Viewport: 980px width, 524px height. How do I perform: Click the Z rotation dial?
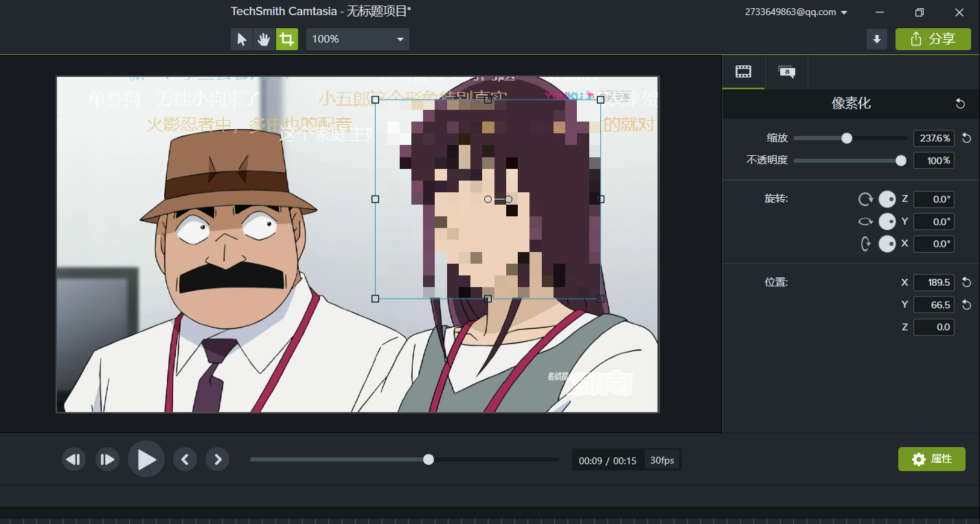[x=887, y=199]
